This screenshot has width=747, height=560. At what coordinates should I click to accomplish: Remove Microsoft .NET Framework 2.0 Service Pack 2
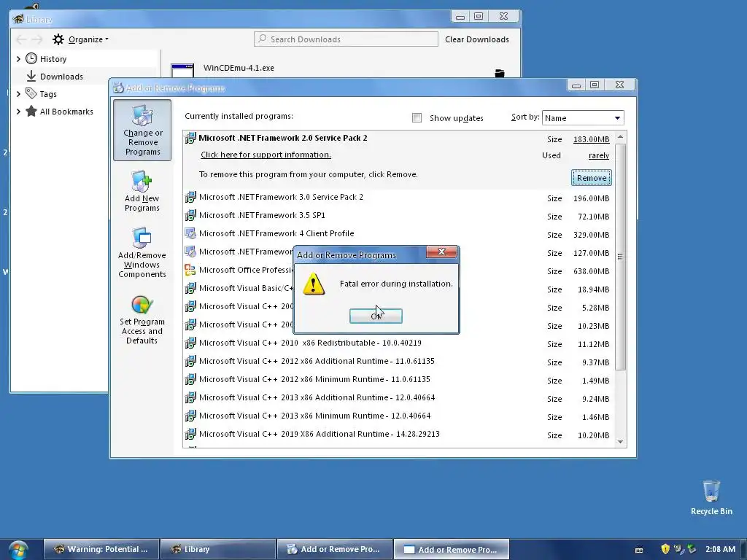(591, 178)
